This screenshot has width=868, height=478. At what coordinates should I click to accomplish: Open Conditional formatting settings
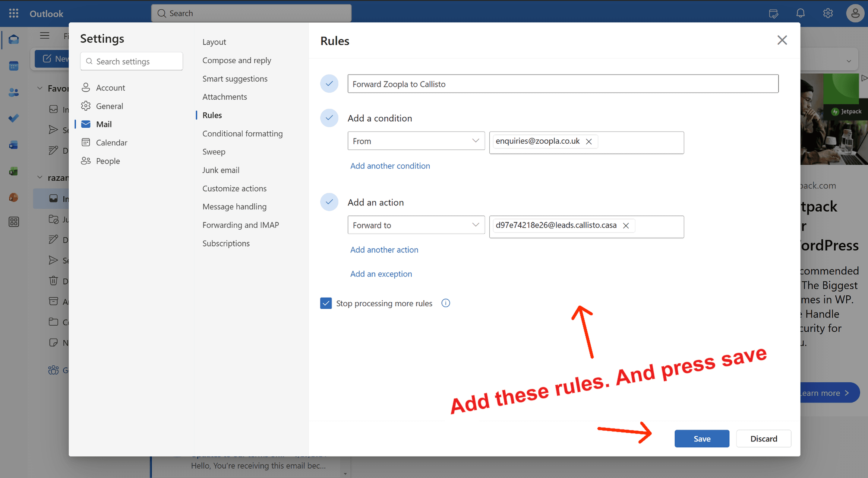pos(242,134)
